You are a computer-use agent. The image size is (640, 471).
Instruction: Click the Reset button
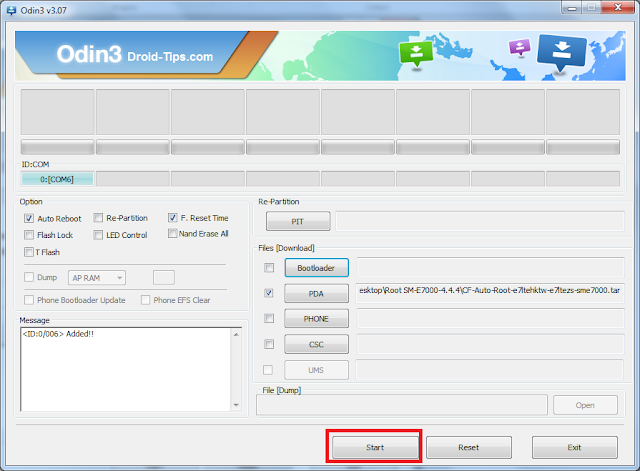469,447
